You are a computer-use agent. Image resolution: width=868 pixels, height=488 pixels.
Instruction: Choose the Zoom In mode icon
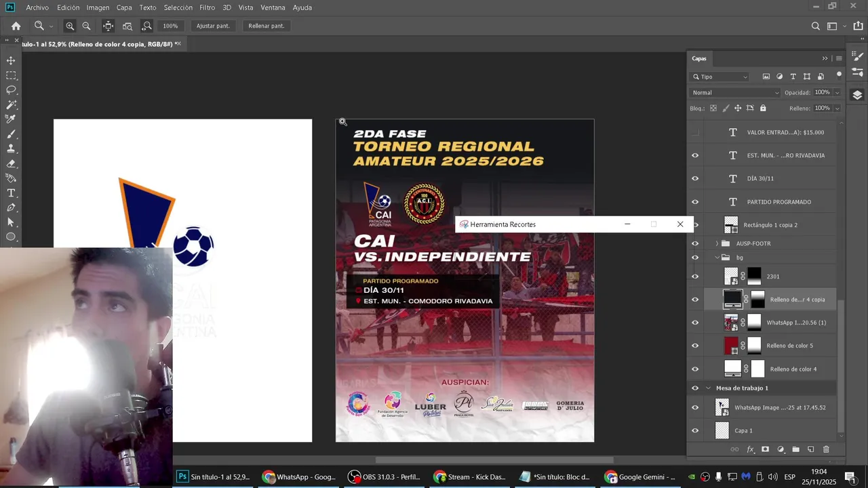click(x=70, y=26)
